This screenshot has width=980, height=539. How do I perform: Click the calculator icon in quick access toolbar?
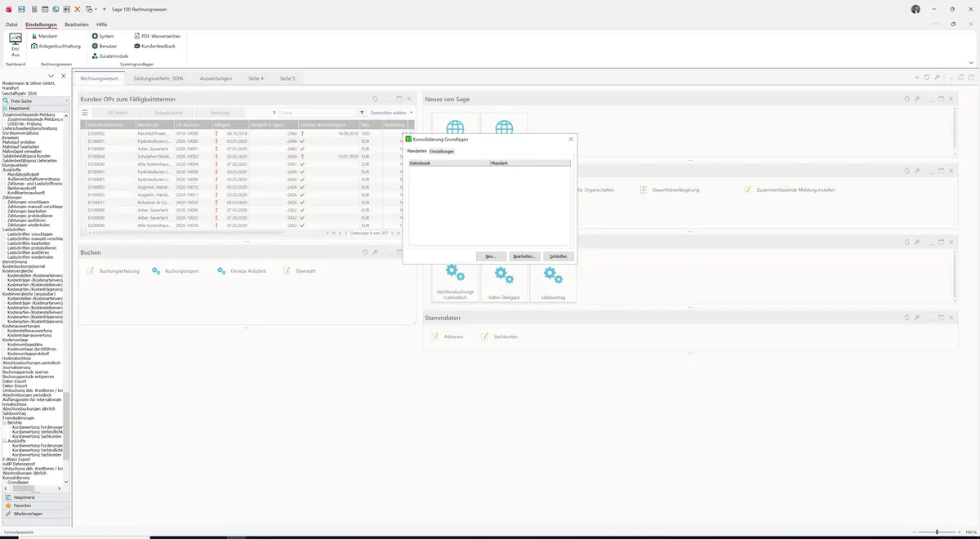pyautogui.click(x=34, y=9)
